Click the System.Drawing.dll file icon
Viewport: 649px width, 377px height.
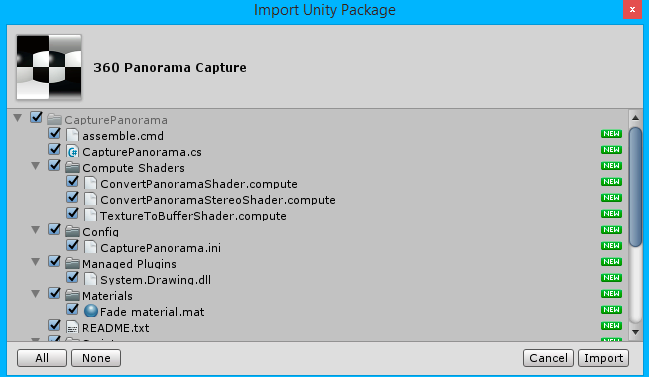click(x=91, y=279)
